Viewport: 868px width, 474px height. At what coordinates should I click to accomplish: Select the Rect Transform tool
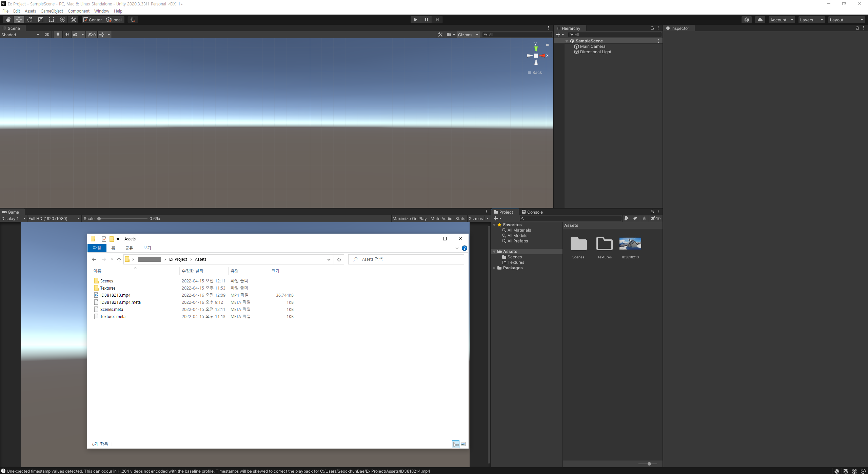[x=52, y=20]
